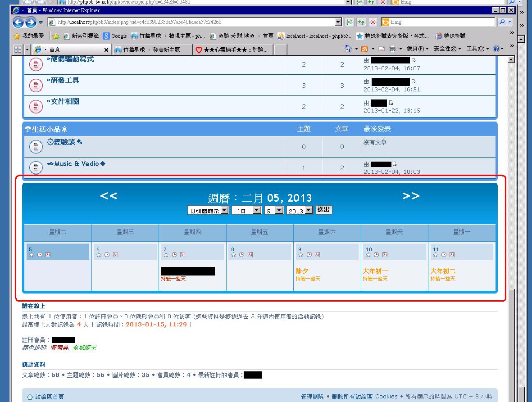Screen dimensions: 532x402
Task: Go to previous week with << link
Action: (x=109, y=196)
